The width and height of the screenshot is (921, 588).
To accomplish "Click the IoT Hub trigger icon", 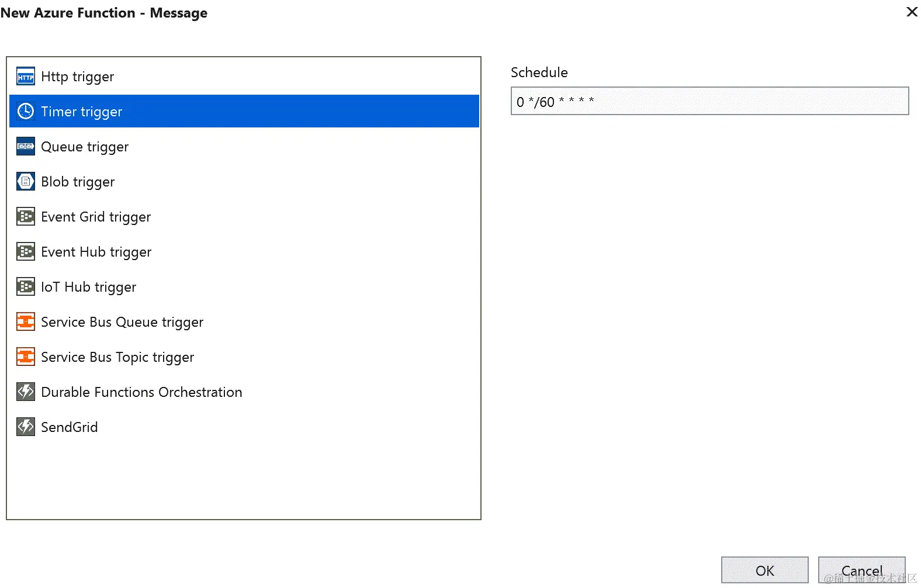I will pyautogui.click(x=26, y=286).
